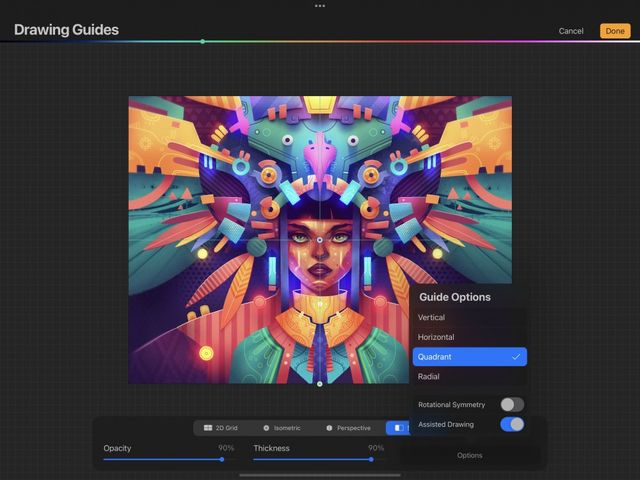Click the Opacity 90% value
The width and height of the screenshot is (640, 480).
226,448
